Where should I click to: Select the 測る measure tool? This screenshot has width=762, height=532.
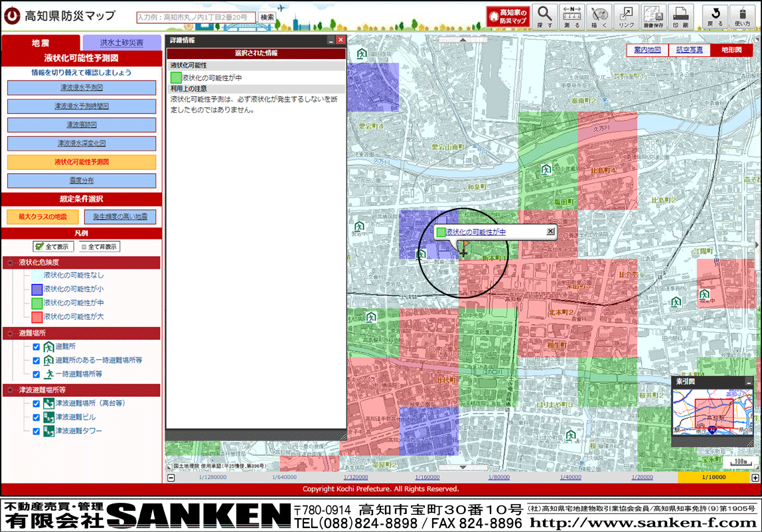point(571,16)
